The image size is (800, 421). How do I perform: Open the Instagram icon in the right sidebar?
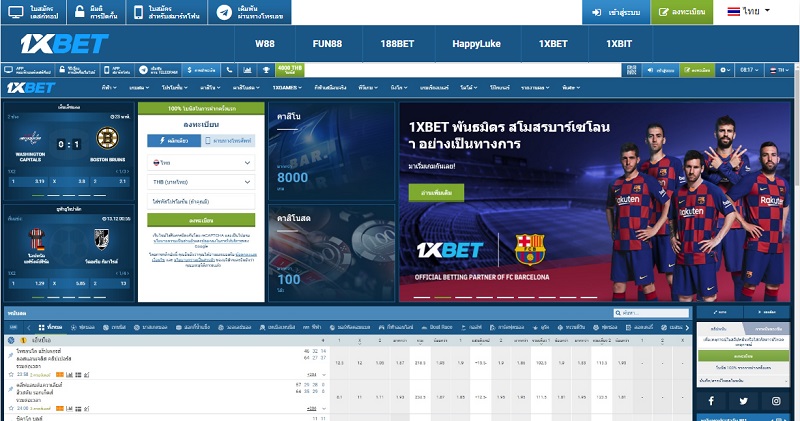[776, 401]
